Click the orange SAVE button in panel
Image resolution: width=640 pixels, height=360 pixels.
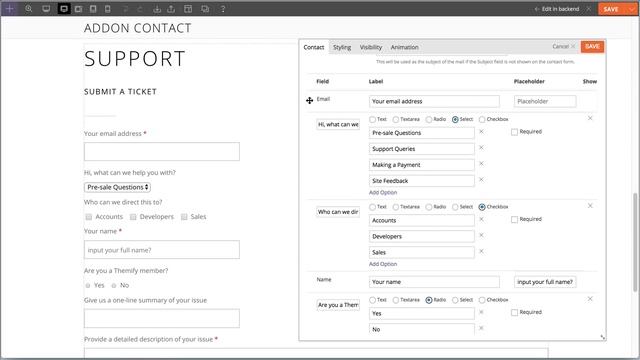pos(592,47)
